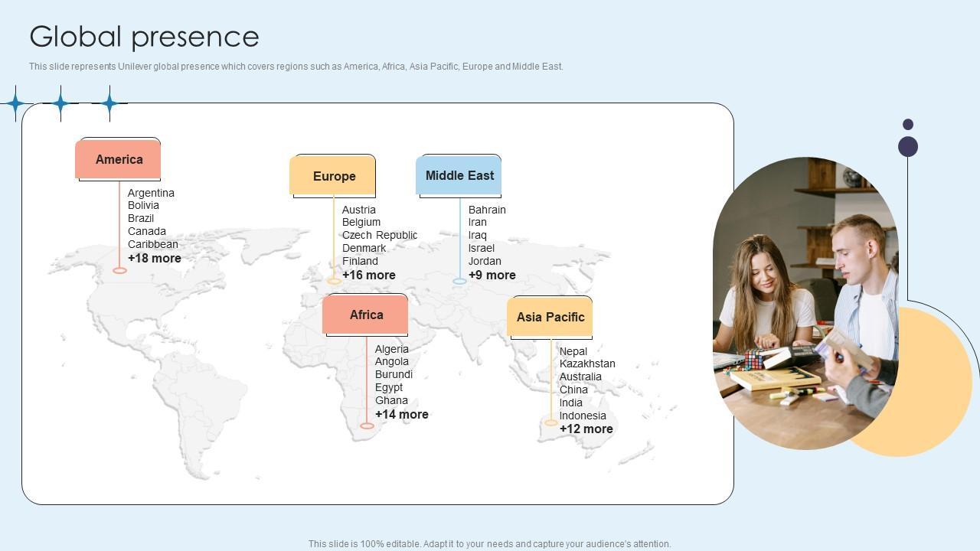The width and height of the screenshot is (980, 551).
Task: Select the Indonesia list entry
Action: (583, 416)
